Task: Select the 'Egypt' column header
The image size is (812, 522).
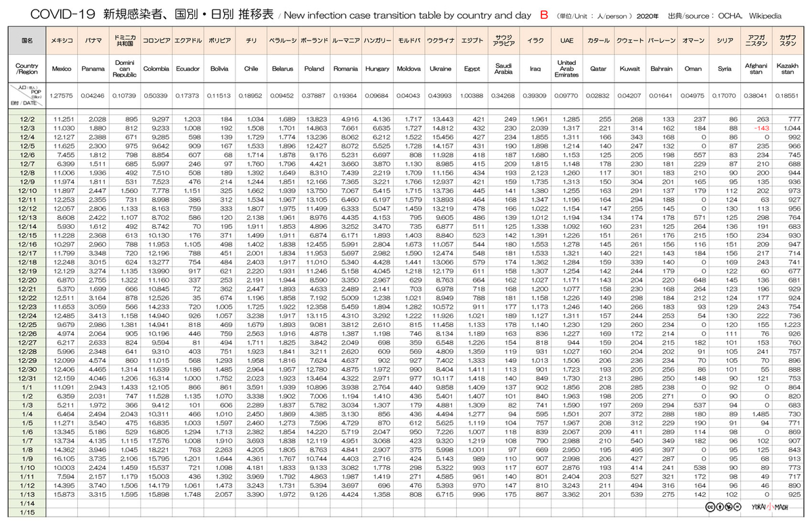Action: 472,68
